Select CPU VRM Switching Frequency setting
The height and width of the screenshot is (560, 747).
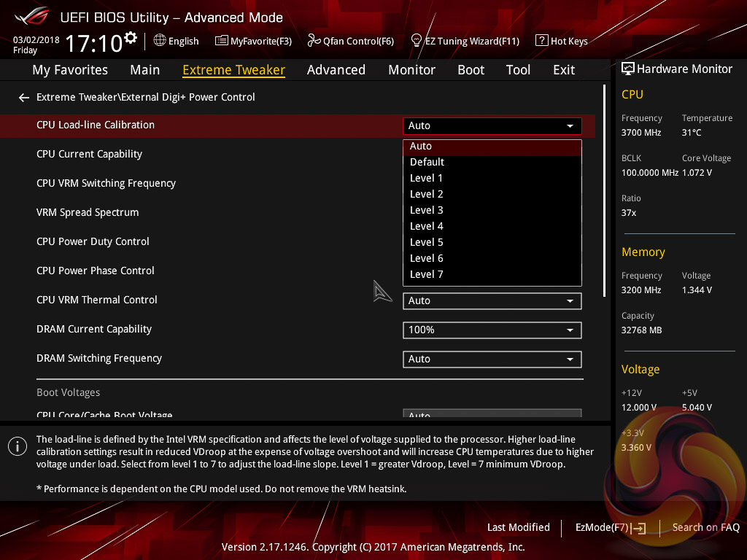pos(107,183)
